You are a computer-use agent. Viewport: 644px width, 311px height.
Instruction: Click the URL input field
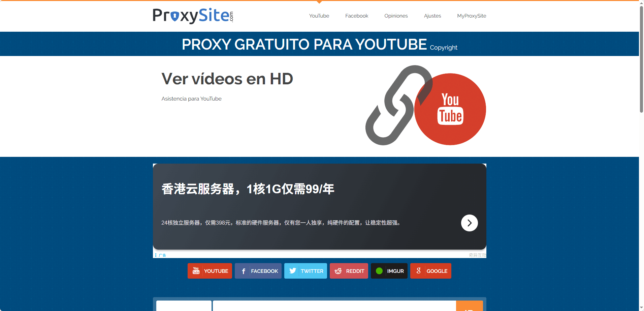[334, 306]
